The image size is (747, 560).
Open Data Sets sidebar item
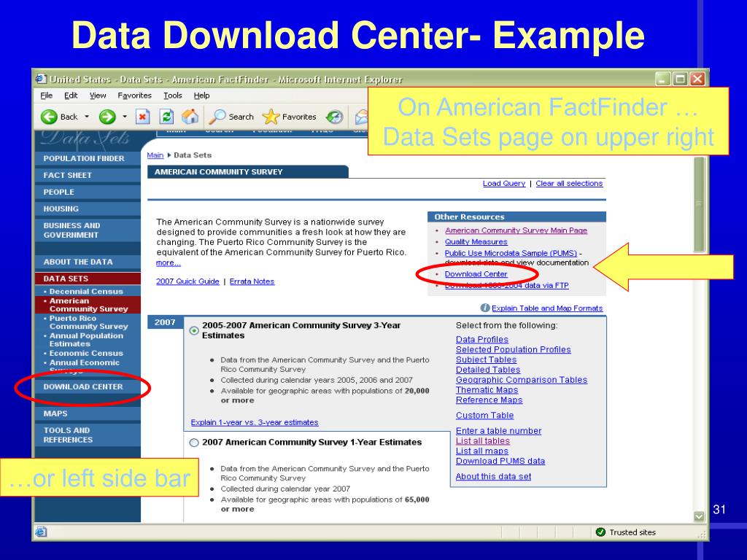click(88, 279)
